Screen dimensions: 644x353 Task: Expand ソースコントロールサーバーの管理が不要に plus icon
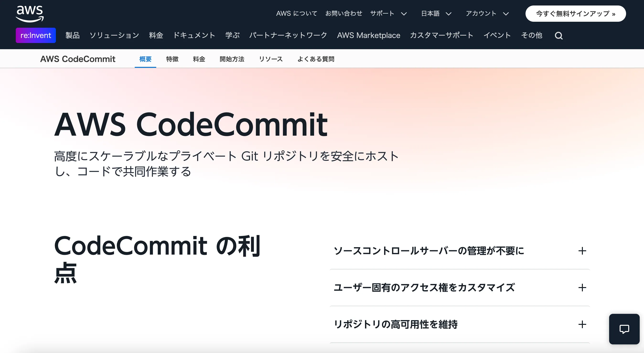pyautogui.click(x=582, y=251)
